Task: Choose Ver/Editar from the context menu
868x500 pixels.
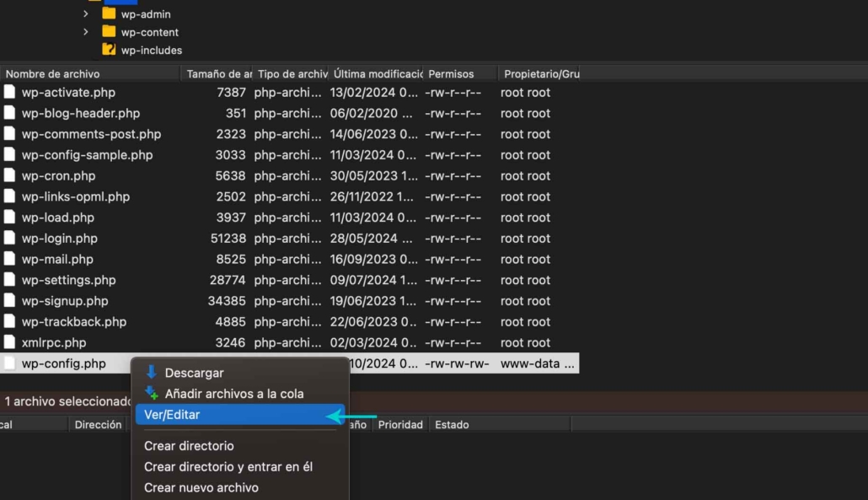Action: 173,415
